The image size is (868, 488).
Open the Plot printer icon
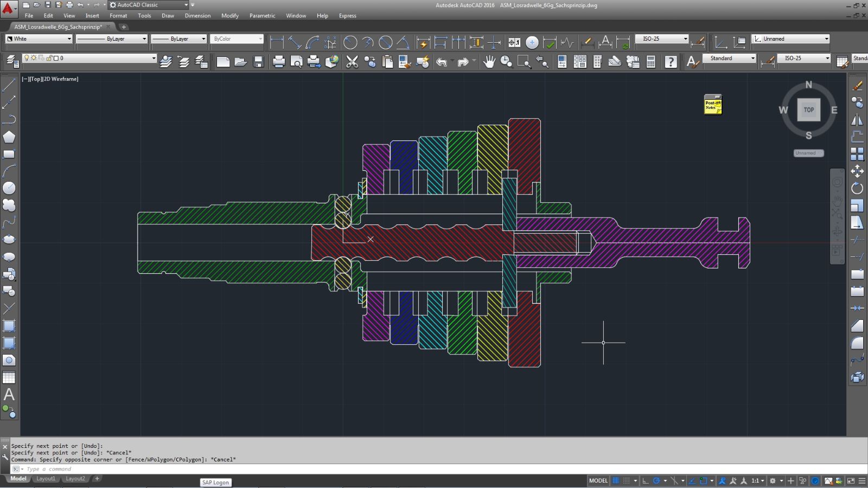coord(279,62)
